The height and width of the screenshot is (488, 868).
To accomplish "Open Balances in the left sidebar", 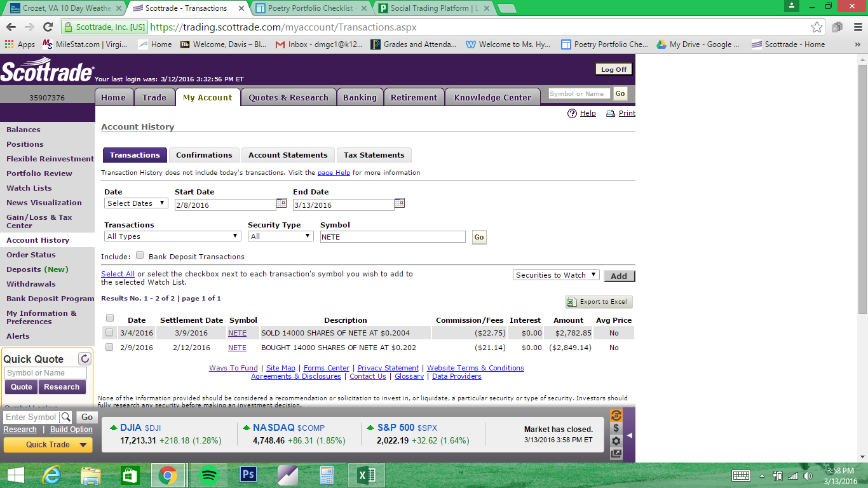I will (x=24, y=130).
